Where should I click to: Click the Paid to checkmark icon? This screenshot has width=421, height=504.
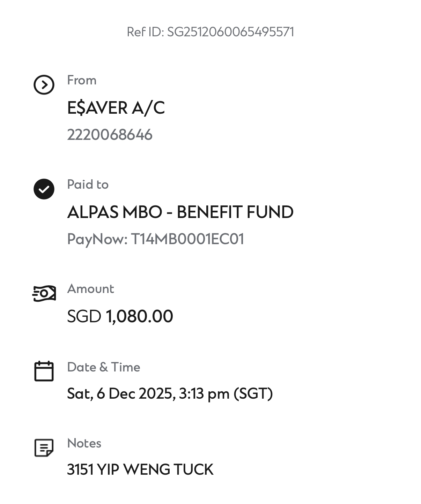(44, 189)
